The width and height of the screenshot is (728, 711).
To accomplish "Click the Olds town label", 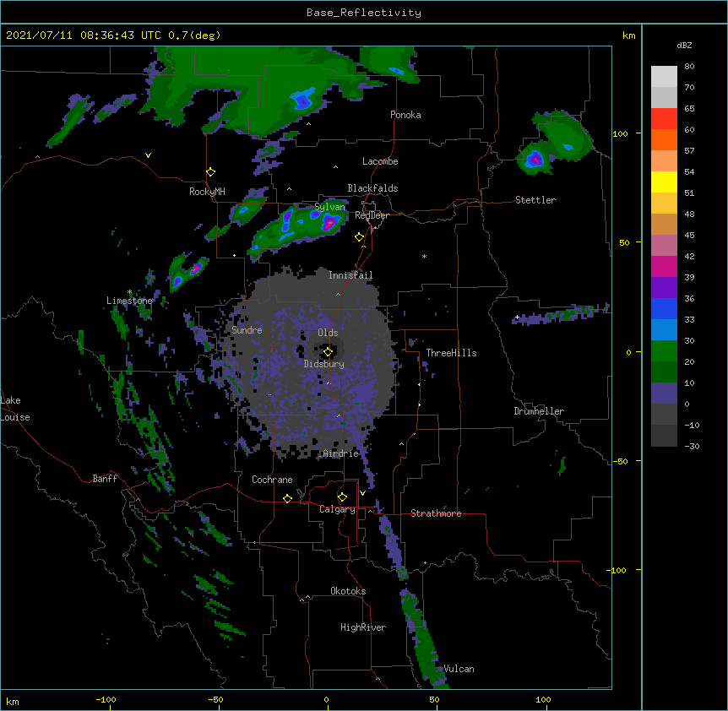I will pyautogui.click(x=328, y=333).
